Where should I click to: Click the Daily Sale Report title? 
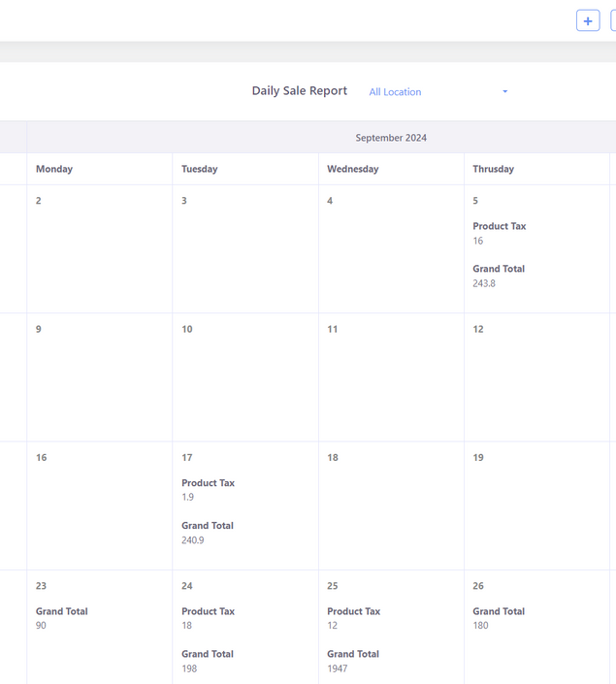tap(299, 91)
